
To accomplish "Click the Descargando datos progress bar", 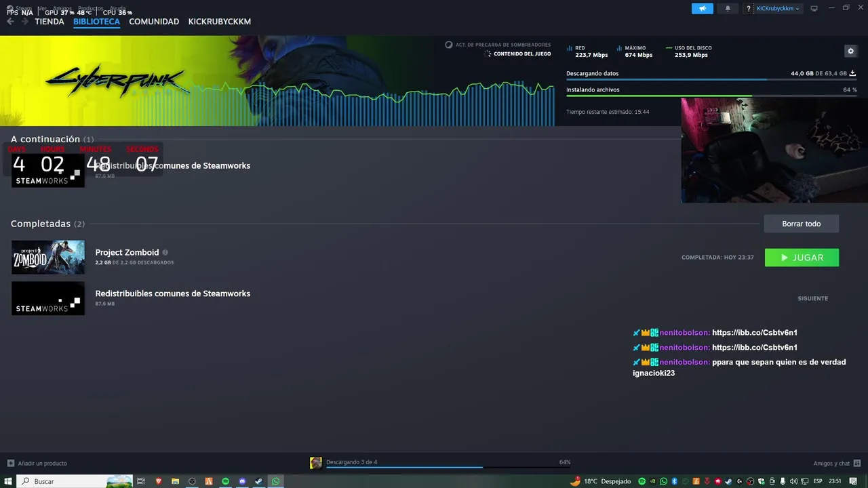I will coord(711,80).
